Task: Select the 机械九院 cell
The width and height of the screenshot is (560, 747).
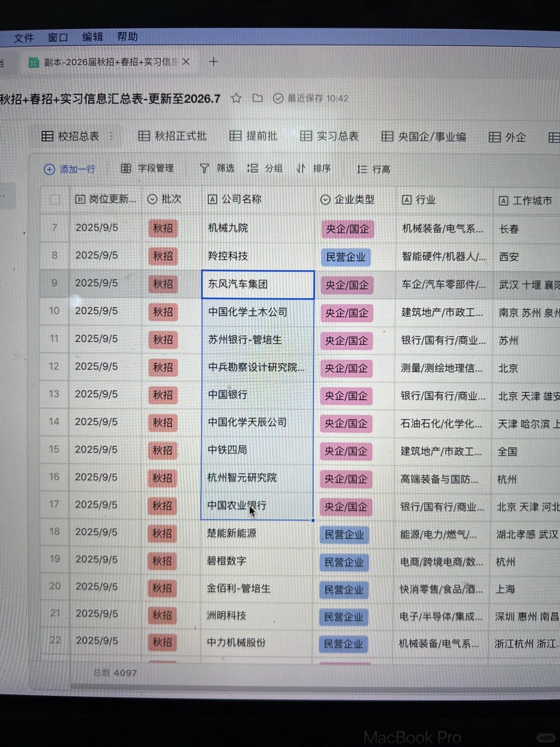Action: click(x=258, y=228)
